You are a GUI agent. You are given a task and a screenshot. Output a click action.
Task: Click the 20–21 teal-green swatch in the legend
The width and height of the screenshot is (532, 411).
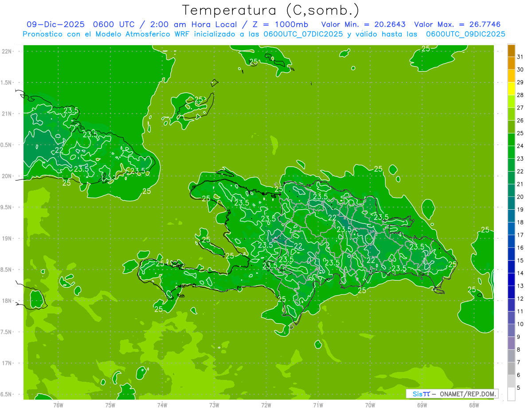click(511, 191)
